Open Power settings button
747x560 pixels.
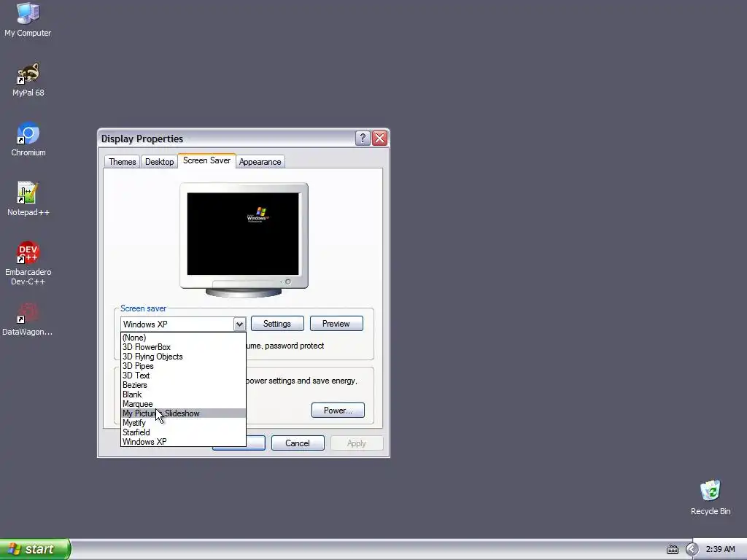click(x=338, y=411)
